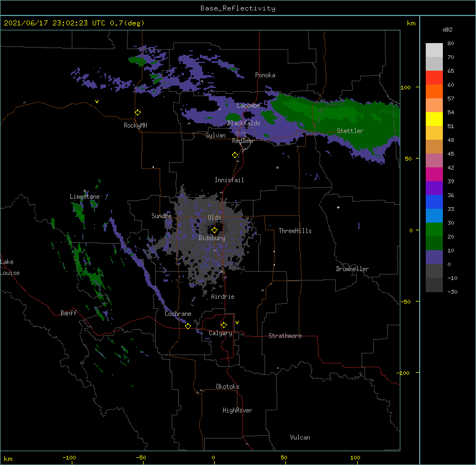
Task: Click the km unit label beside the timestamp row
Action: (x=411, y=23)
